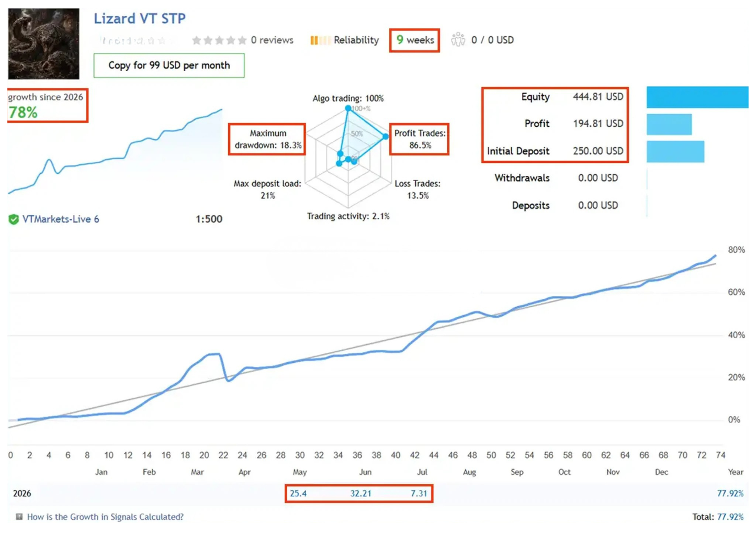Click the 0 reviews text

point(272,40)
